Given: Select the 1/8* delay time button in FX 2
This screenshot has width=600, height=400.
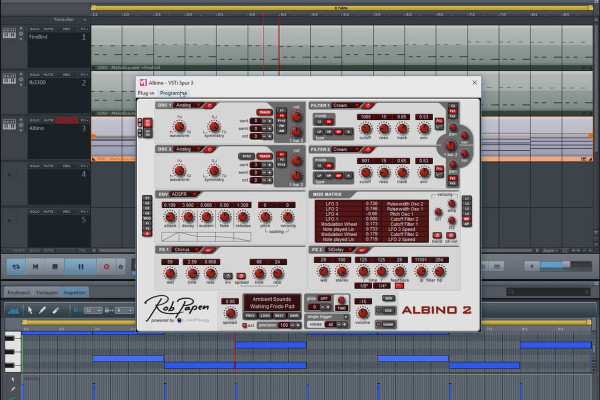Looking at the screenshot, I should point(363,286).
